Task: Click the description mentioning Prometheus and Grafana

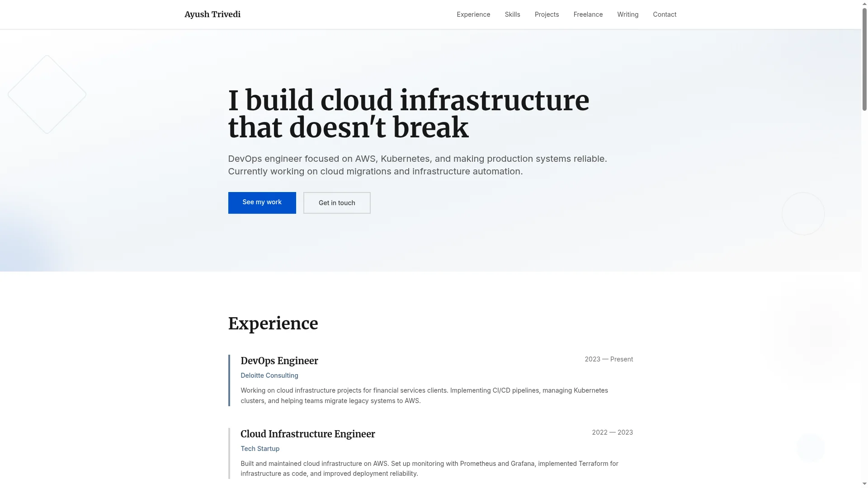Action: (x=429, y=469)
